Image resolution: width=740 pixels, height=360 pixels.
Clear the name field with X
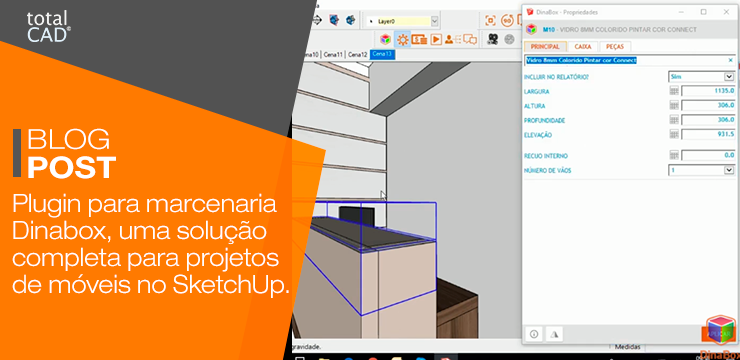(x=730, y=60)
